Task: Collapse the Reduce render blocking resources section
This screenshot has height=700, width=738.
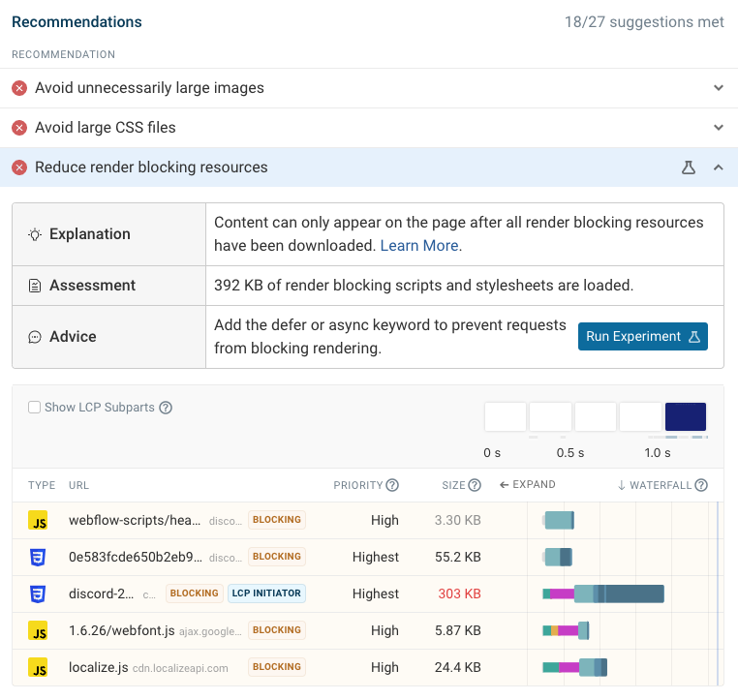Action: pyautogui.click(x=719, y=167)
